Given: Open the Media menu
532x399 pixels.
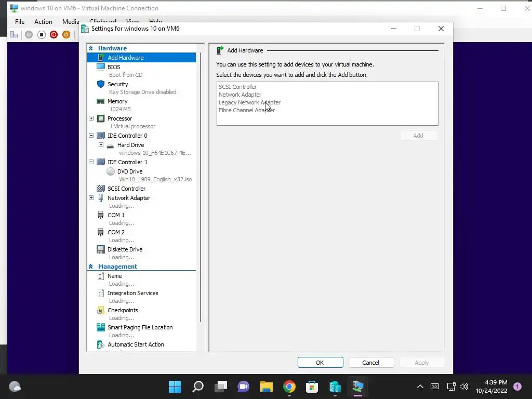Looking at the screenshot, I should [71, 22].
